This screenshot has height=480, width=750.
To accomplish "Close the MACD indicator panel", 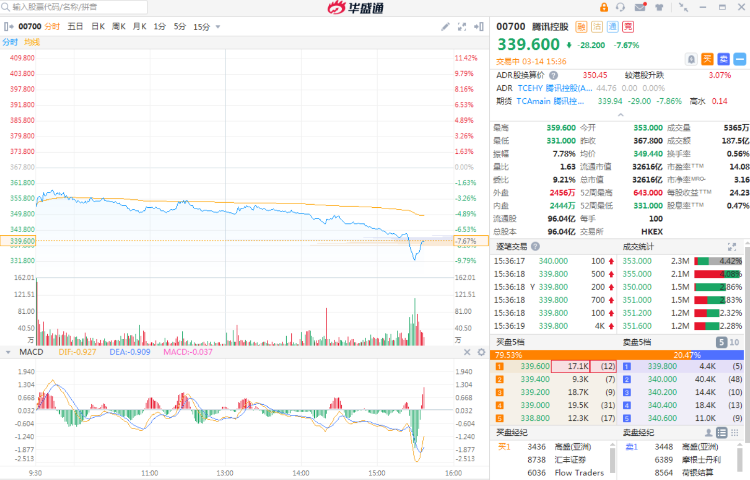I will point(467,352).
